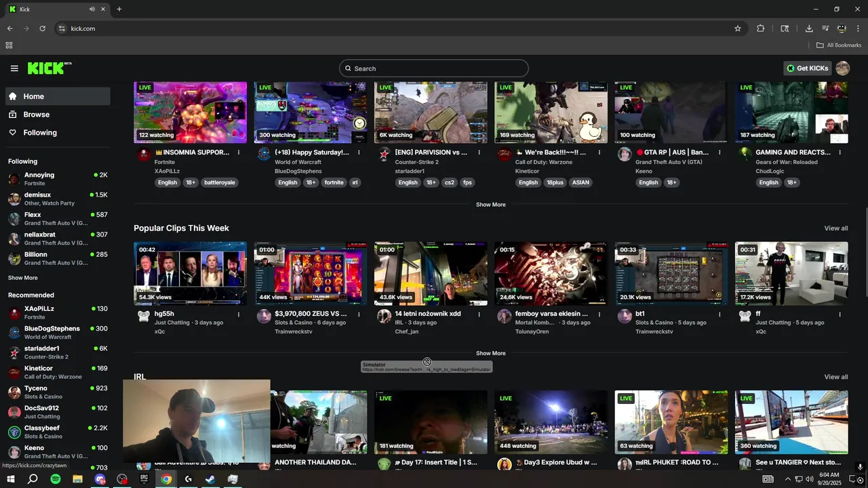Open Tyceno in Recommended list
Image resolution: width=868 pixels, height=488 pixels.
coord(58,392)
